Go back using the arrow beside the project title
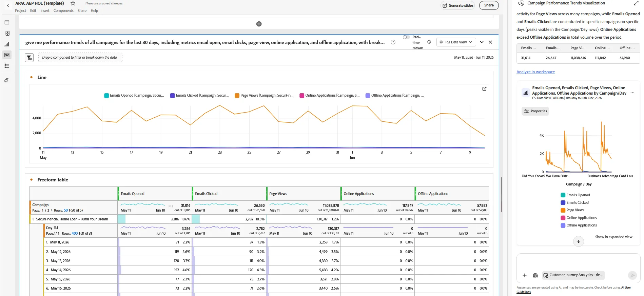This screenshot has height=296, width=644. [x=8, y=5]
